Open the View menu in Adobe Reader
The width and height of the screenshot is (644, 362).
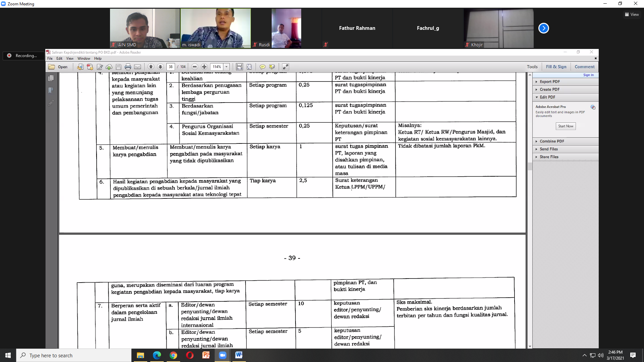[x=70, y=58]
